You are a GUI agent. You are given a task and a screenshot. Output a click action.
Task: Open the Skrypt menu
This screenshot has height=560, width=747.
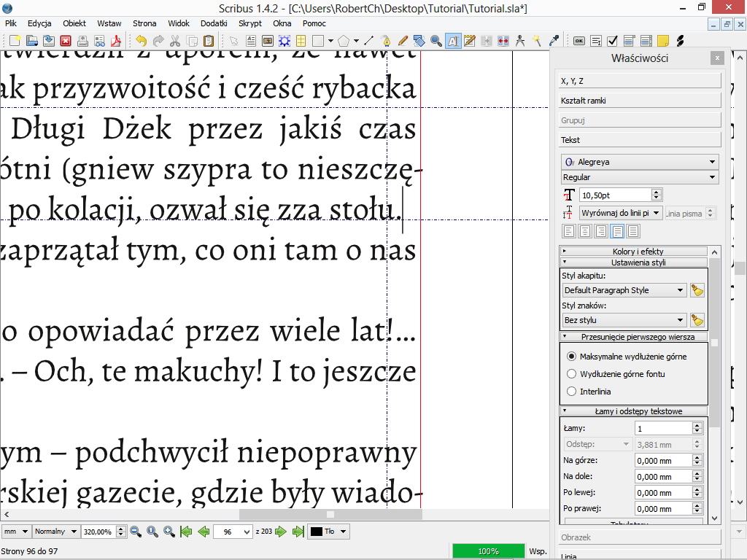249,23
